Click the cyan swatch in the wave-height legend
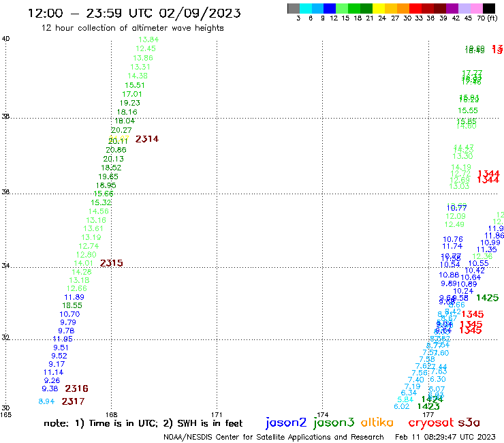This screenshot has width=504, height=443. click(x=306, y=8)
